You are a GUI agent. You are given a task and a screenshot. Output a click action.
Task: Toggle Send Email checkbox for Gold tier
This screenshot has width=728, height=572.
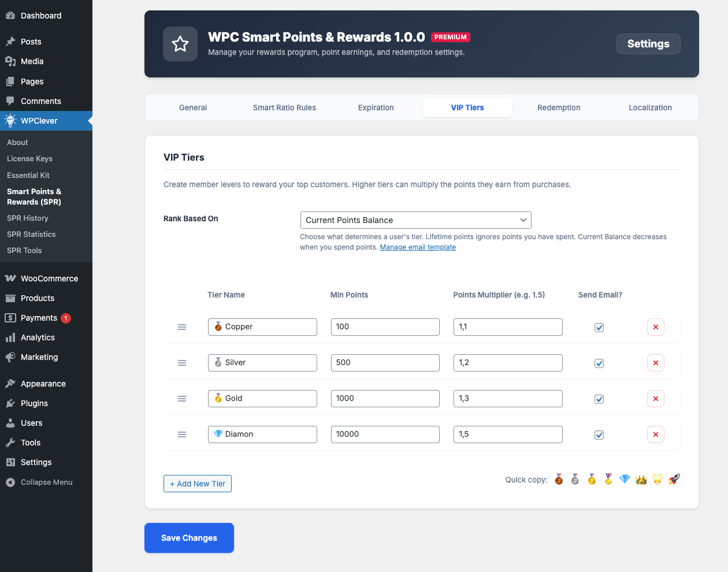599,399
